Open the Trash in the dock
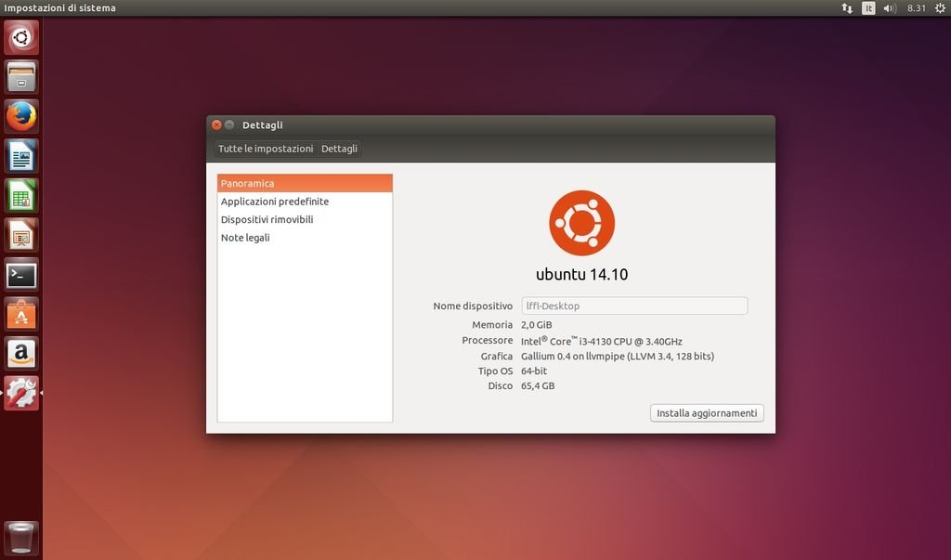The height and width of the screenshot is (560, 951). pos(20,538)
